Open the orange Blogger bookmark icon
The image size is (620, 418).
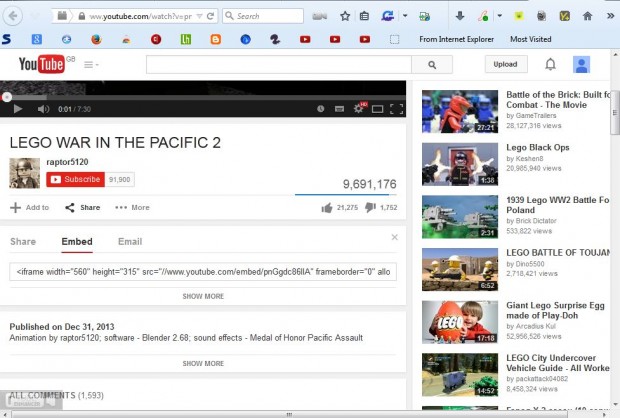coord(215,39)
